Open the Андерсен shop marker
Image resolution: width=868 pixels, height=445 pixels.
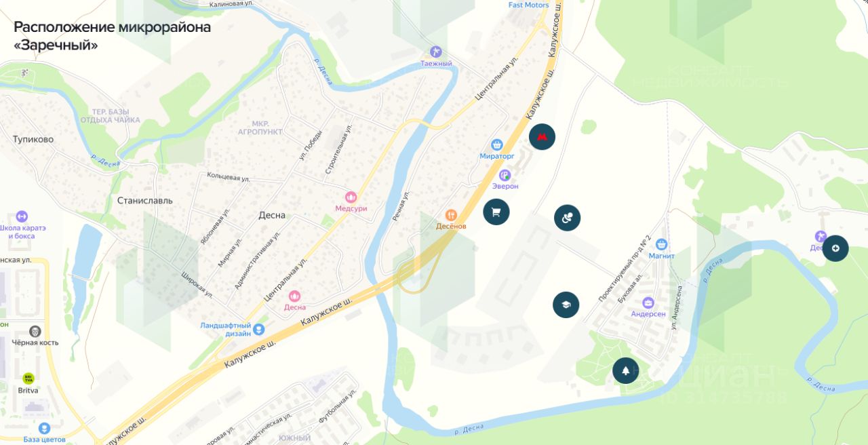[648, 303]
